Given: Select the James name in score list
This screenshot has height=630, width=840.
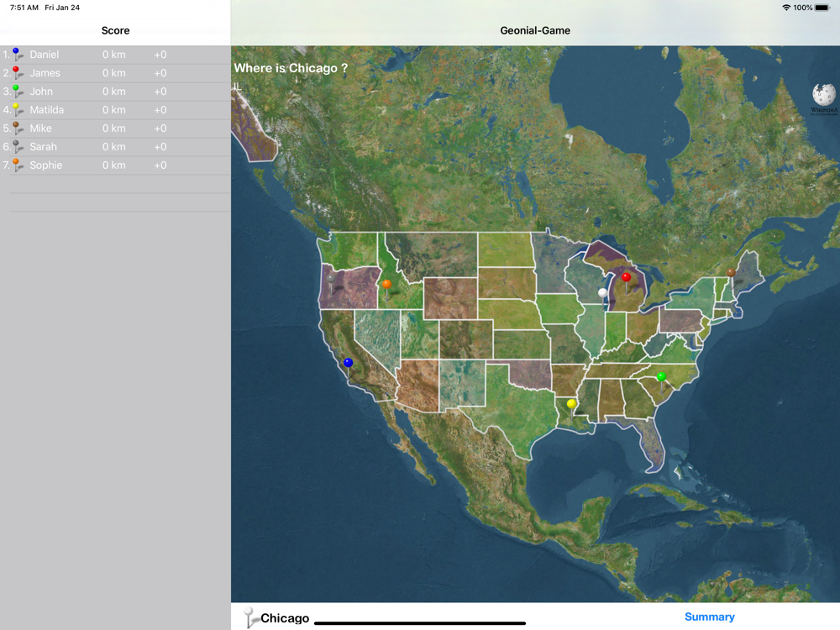Looking at the screenshot, I should (x=45, y=73).
